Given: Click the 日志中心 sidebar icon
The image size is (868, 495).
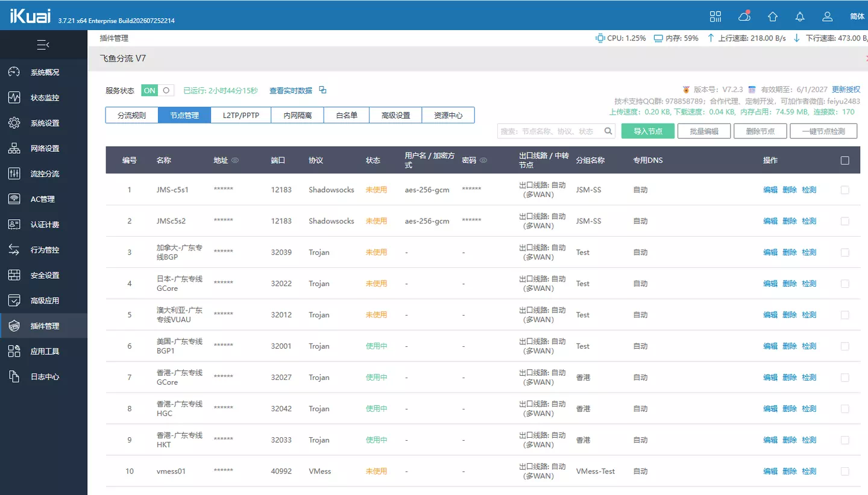Looking at the screenshot, I should click(x=14, y=376).
